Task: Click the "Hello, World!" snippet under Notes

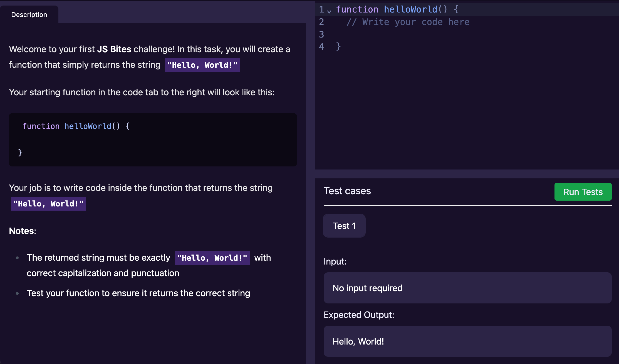Action: pyautogui.click(x=212, y=258)
